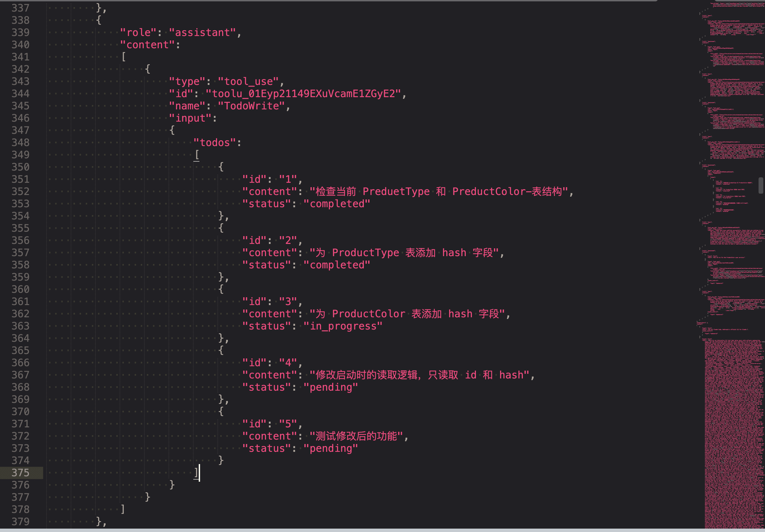Click line number 349 in the gutter
Image resolution: width=765 pixels, height=532 pixels.
click(x=20, y=155)
